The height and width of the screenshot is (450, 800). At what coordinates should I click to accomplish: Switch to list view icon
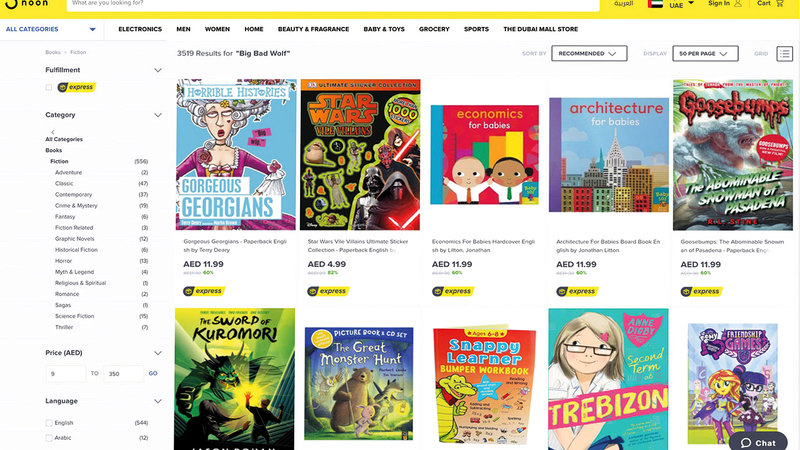(785, 54)
